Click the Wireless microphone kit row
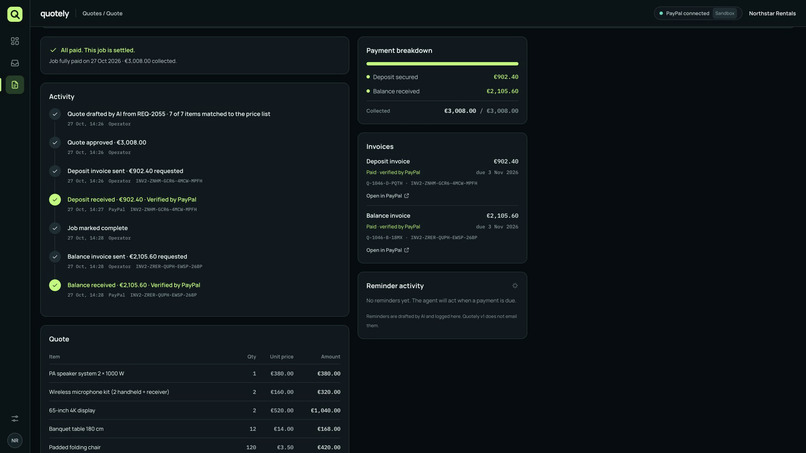Viewport: 806px width, 453px height. [x=194, y=392]
